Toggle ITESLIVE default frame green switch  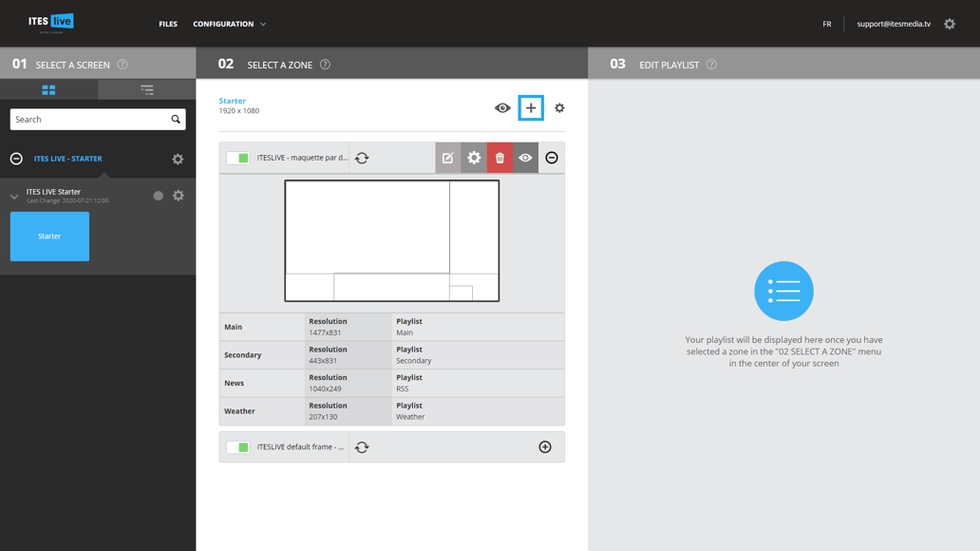tap(237, 447)
